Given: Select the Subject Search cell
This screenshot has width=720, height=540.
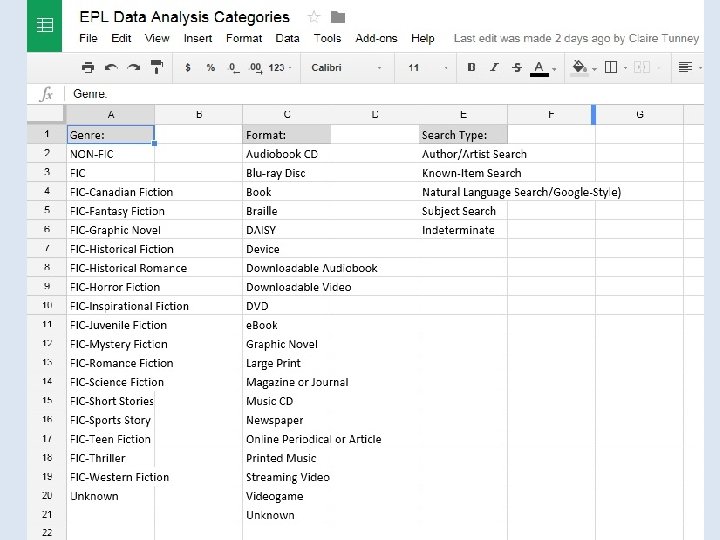Looking at the screenshot, I should point(463,211).
